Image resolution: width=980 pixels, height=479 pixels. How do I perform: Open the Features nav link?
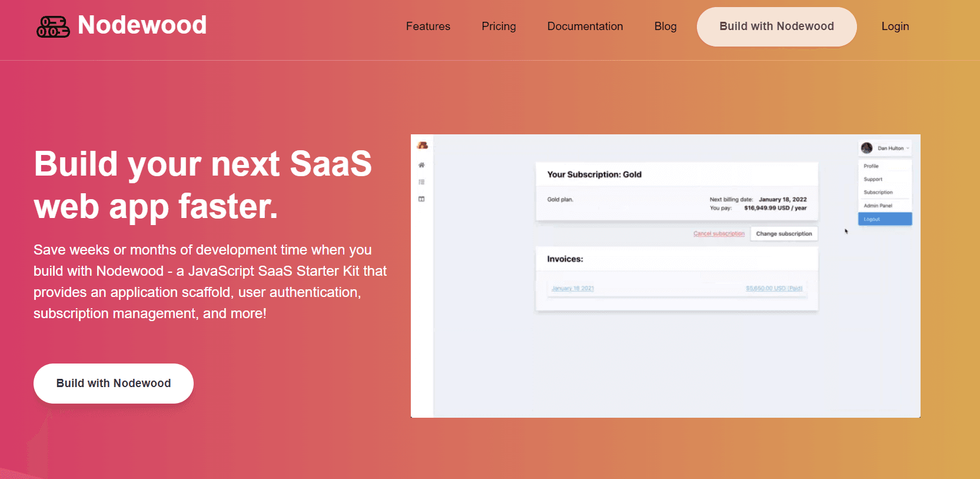(x=428, y=27)
